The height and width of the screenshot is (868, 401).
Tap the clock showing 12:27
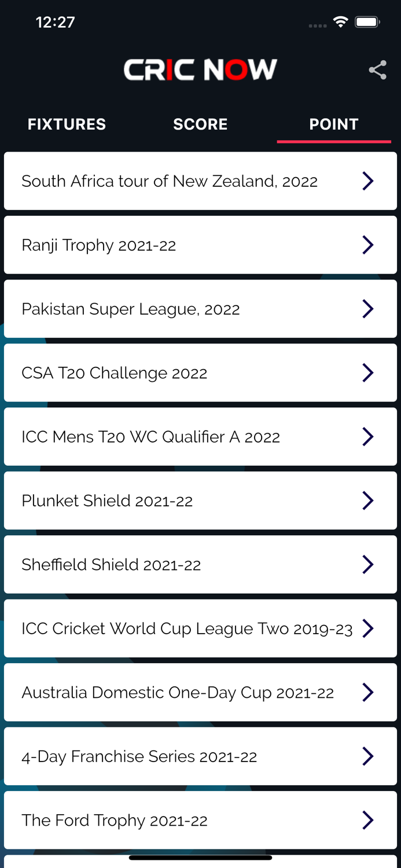tap(56, 22)
